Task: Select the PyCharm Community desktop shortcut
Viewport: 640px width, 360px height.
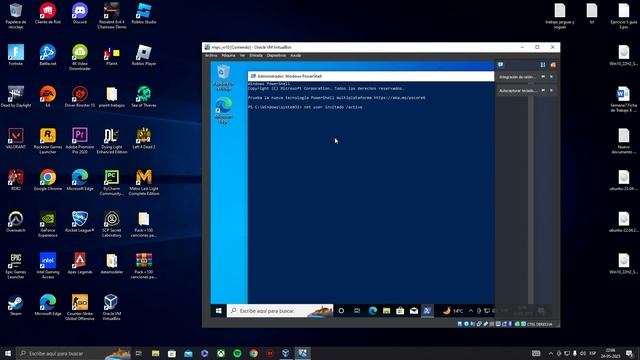Action: [111, 182]
